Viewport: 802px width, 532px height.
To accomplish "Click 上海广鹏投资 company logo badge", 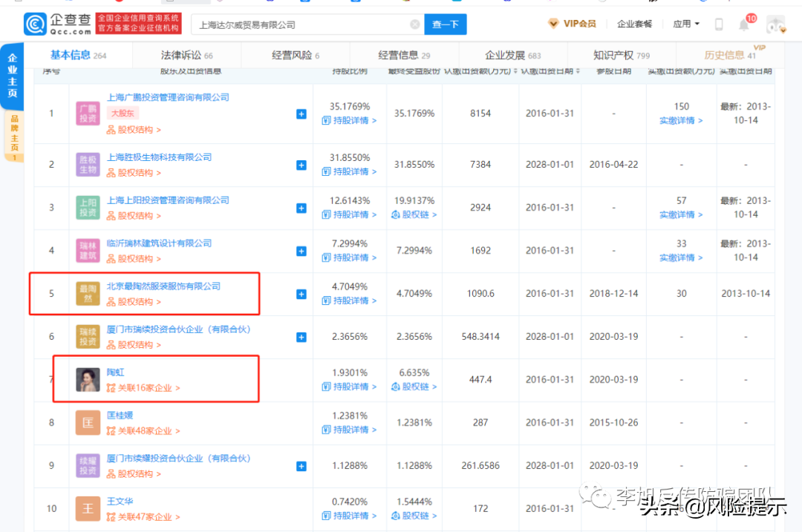I will (88, 114).
